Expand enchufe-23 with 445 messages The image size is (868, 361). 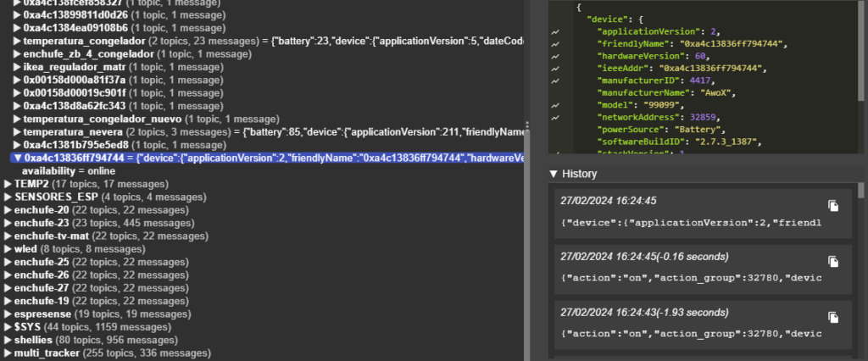click(x=8, y=223)
